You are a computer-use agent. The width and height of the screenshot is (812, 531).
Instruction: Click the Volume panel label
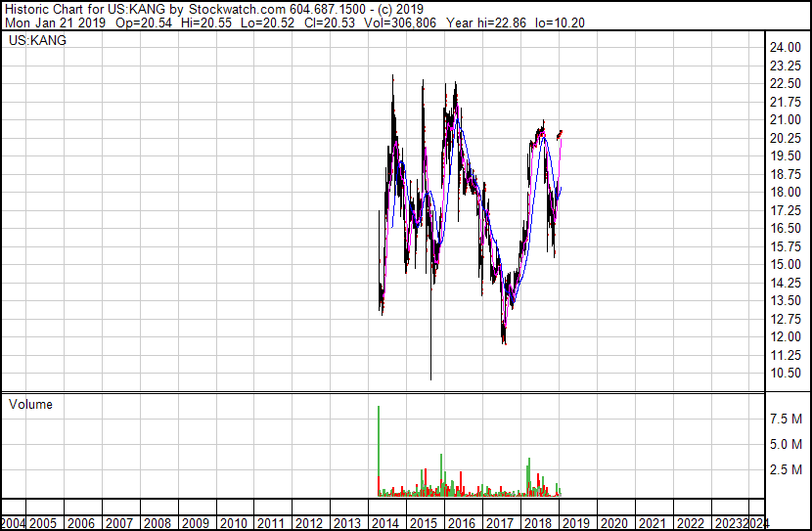30,405
